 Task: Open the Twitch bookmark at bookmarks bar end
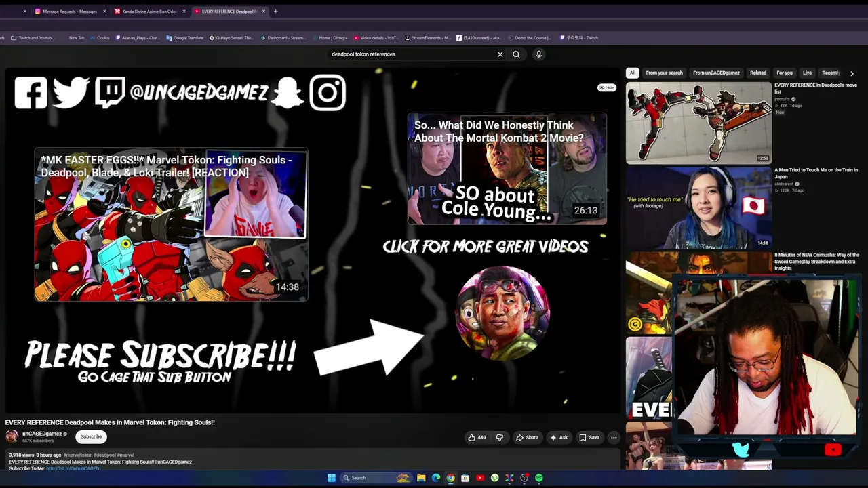point(578,38)
